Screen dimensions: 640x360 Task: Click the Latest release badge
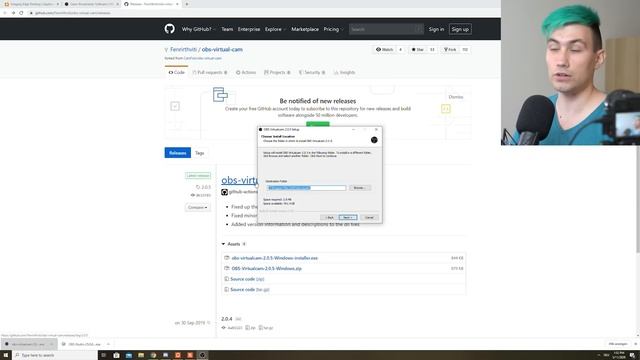(x=198, y=176)
